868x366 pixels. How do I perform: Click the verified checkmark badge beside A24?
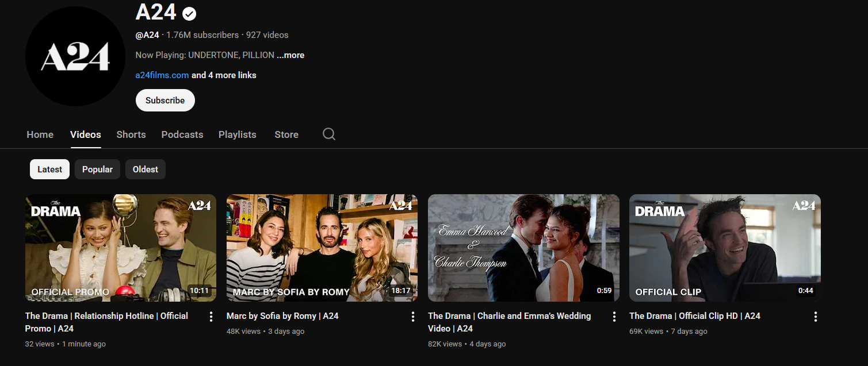189,13
